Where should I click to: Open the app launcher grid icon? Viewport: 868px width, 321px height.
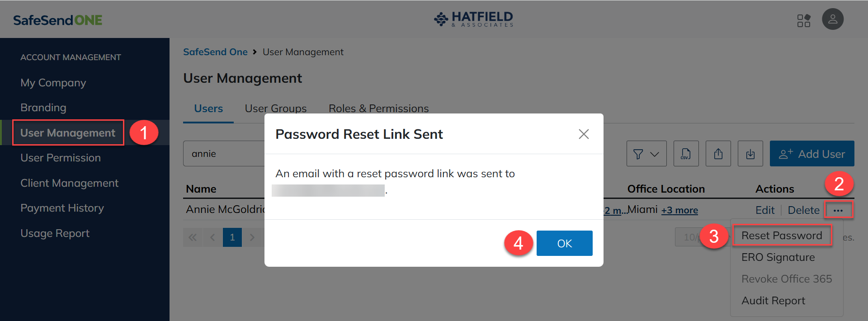pos(803,20)
